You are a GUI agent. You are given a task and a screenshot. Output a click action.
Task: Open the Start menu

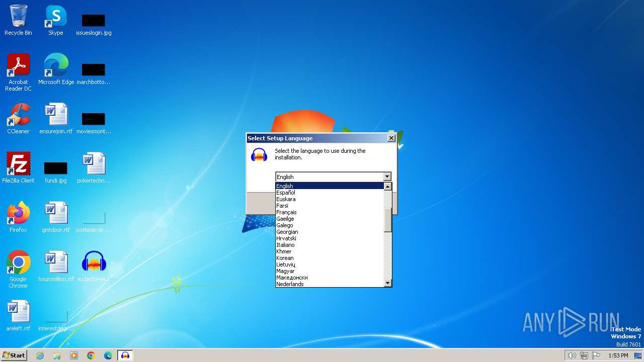coord(14,355)
